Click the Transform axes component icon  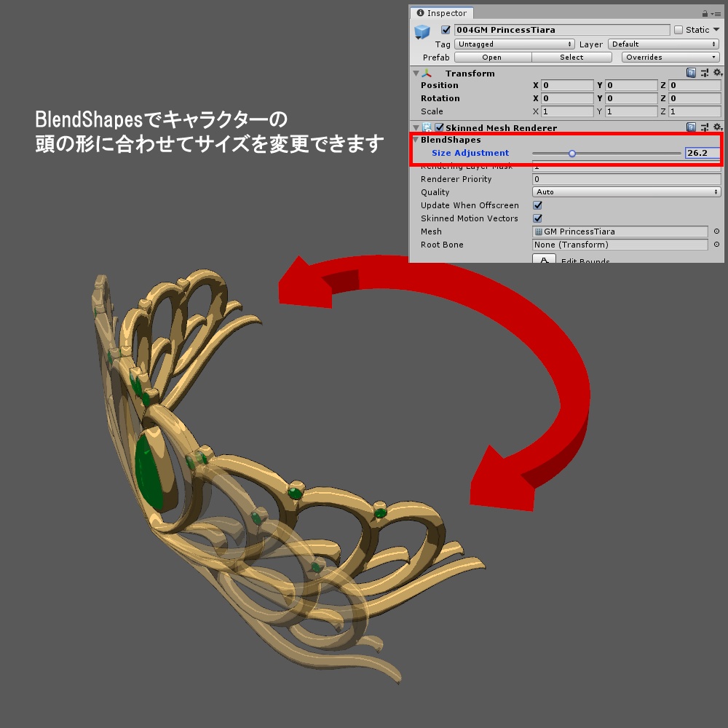tap(427, 74)
